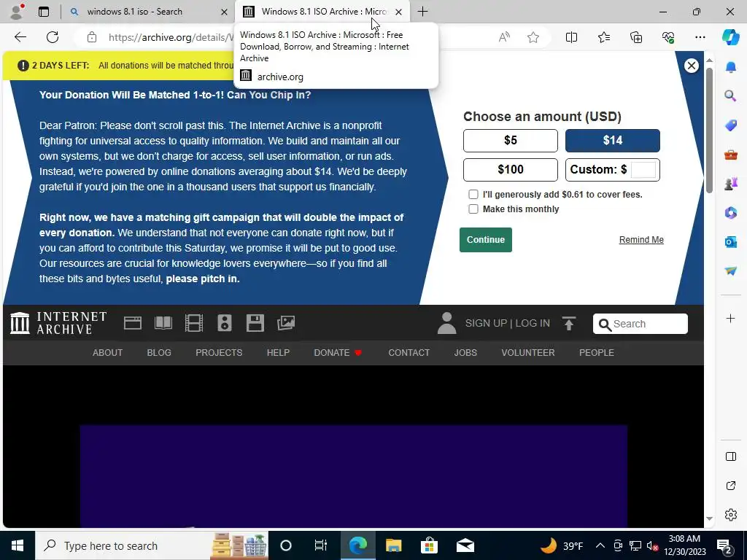Open the Video film icon

194,323
